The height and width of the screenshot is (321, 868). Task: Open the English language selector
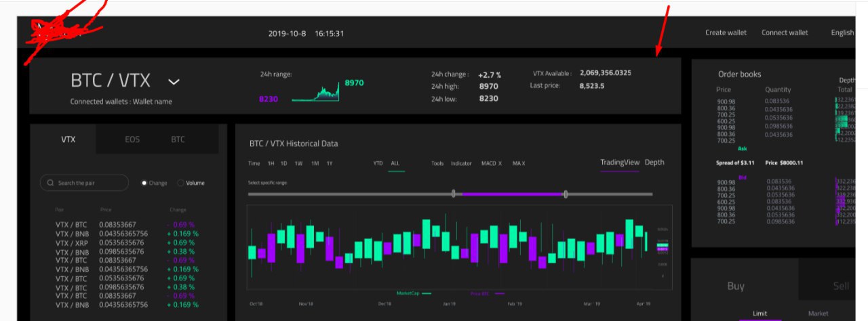[x=842, y=33]
